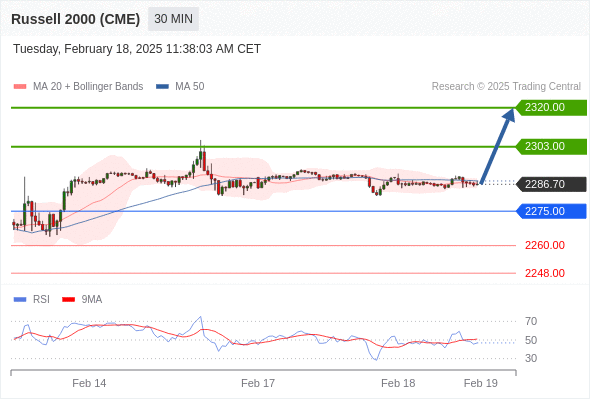Select the 2320.00 resistance price tag
This screenshot has width=590, height=400.
tap(551, 108)
